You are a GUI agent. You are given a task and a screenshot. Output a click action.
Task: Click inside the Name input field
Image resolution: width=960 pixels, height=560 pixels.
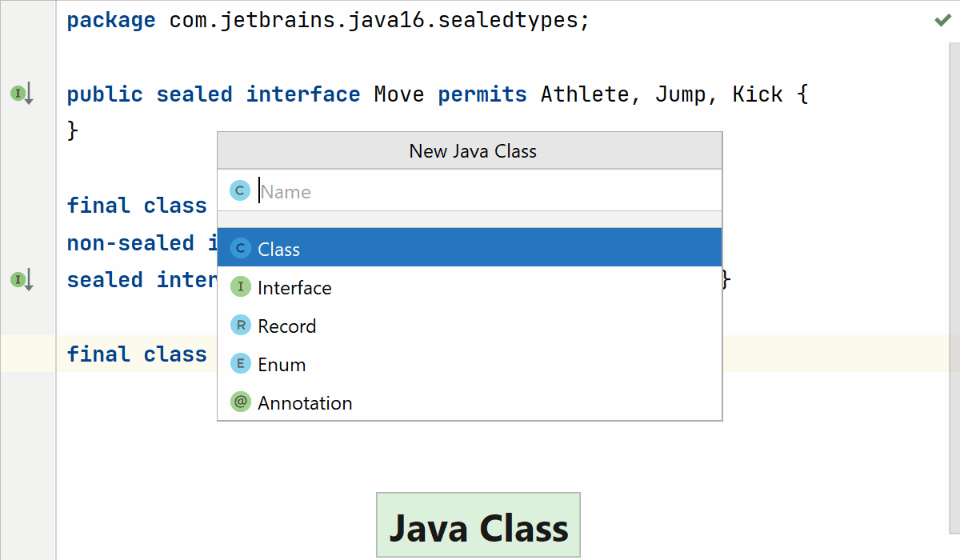(400, 190)
